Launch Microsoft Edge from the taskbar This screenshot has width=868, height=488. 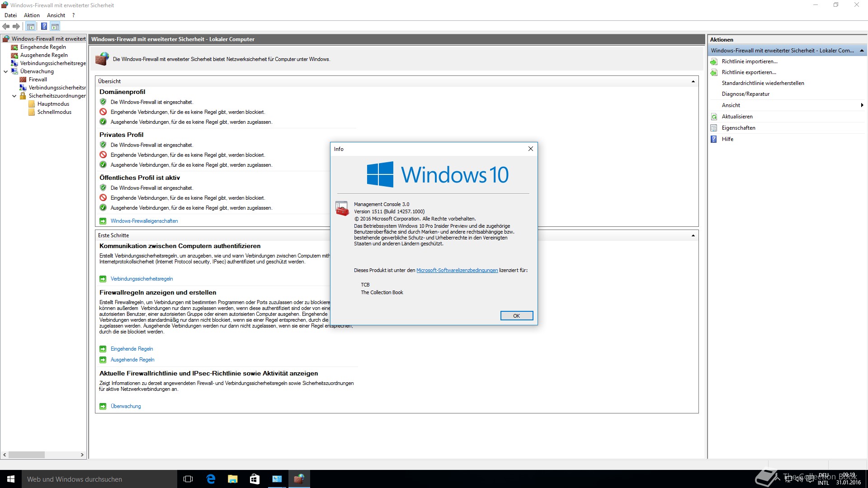[x=211, y=479]
